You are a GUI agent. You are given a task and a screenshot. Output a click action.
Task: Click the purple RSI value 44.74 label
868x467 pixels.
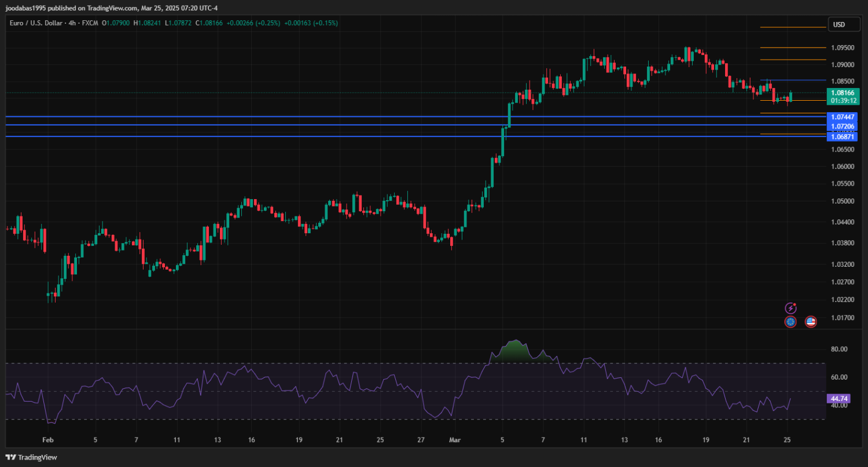[x=838, y=399]
